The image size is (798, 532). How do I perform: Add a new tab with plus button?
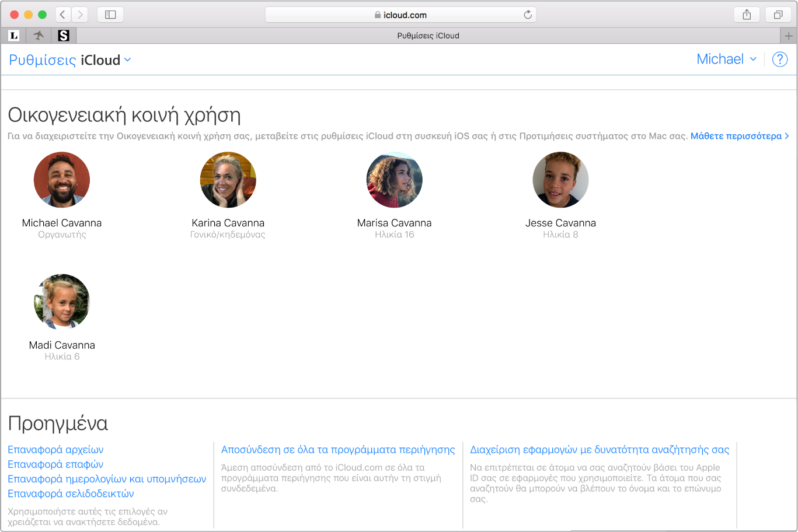789,36
